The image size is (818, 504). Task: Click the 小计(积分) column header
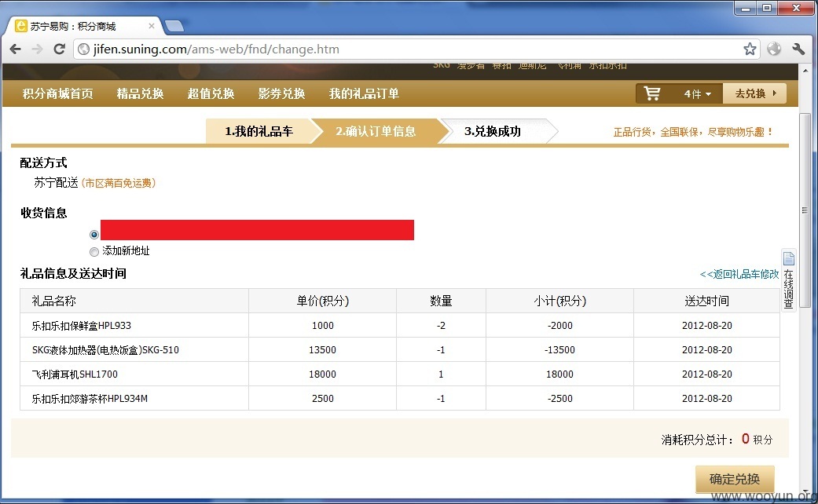click(559, 301)
